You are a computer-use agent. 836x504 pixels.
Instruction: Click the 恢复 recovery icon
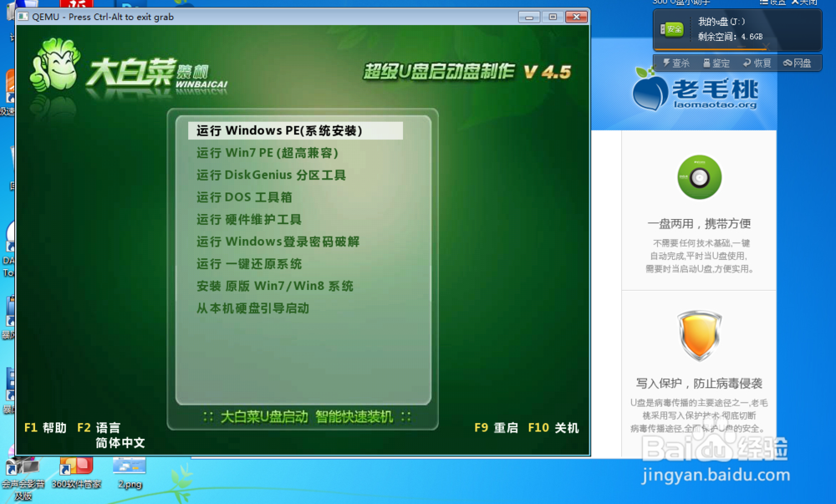coord(757,64)
